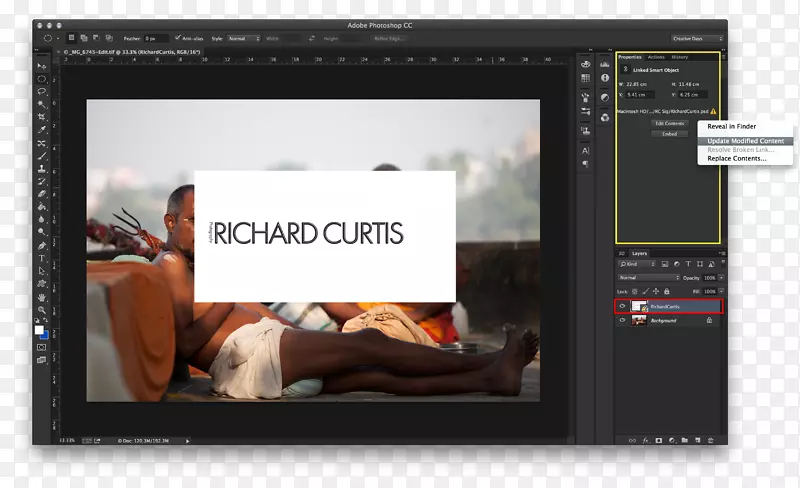Open the tool preset picker arrow
The width and height of the screenshot is (800, 488).
58,38
